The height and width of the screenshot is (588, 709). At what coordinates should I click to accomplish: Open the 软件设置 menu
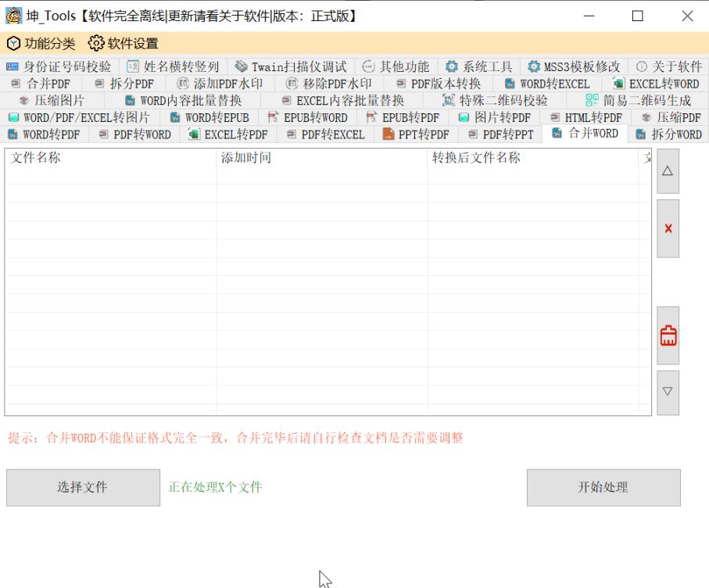(x=123, y=44)
